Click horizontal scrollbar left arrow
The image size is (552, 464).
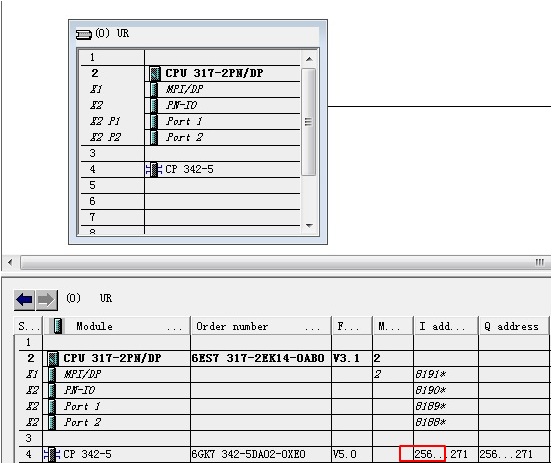point(10,262)
